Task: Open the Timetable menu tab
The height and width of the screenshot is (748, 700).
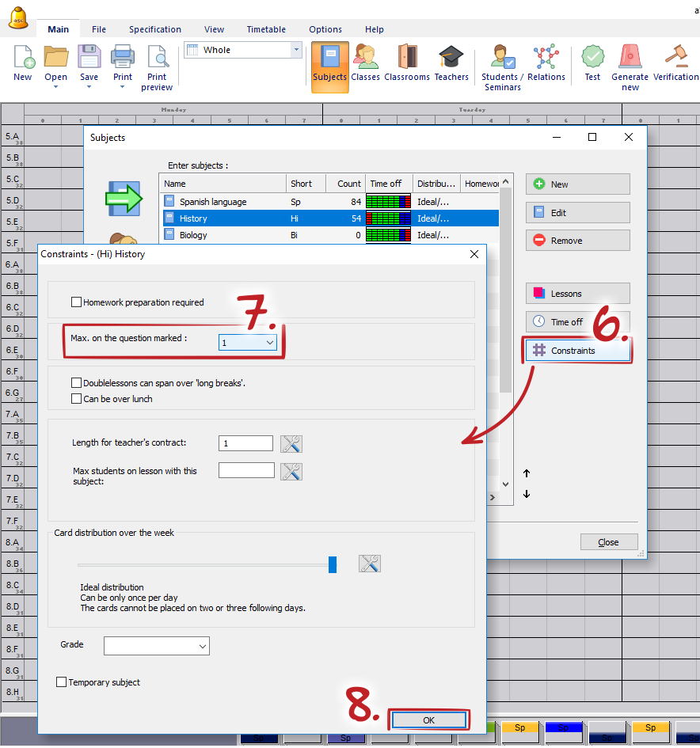Action: click(265, 29)
